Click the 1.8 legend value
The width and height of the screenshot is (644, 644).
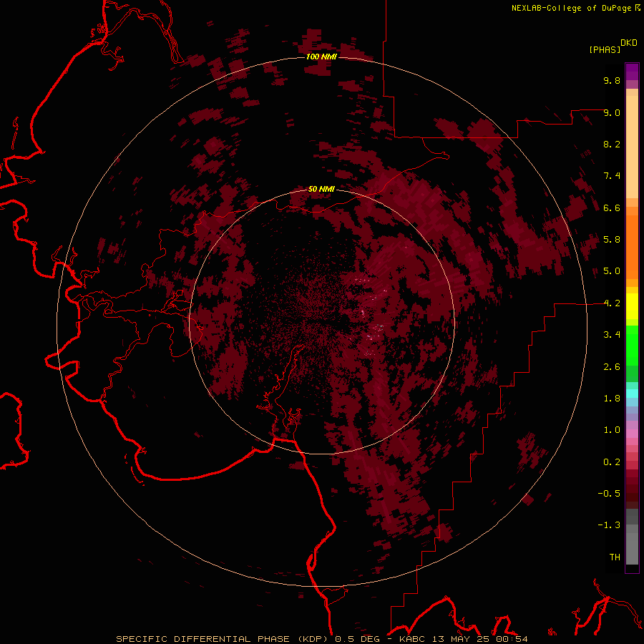pyautogui.click(x=612, y=399)
